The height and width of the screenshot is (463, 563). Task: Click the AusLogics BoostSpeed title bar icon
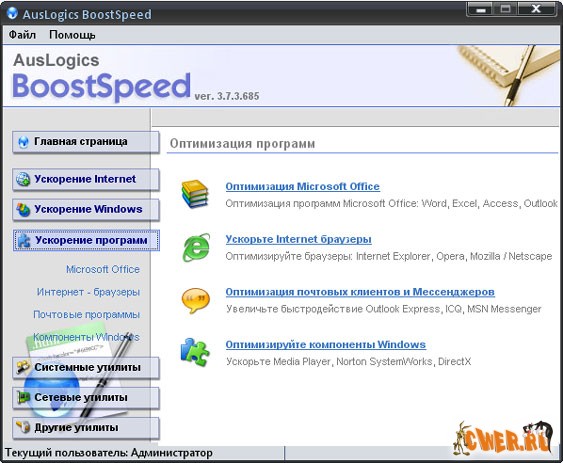pos(12,13)
